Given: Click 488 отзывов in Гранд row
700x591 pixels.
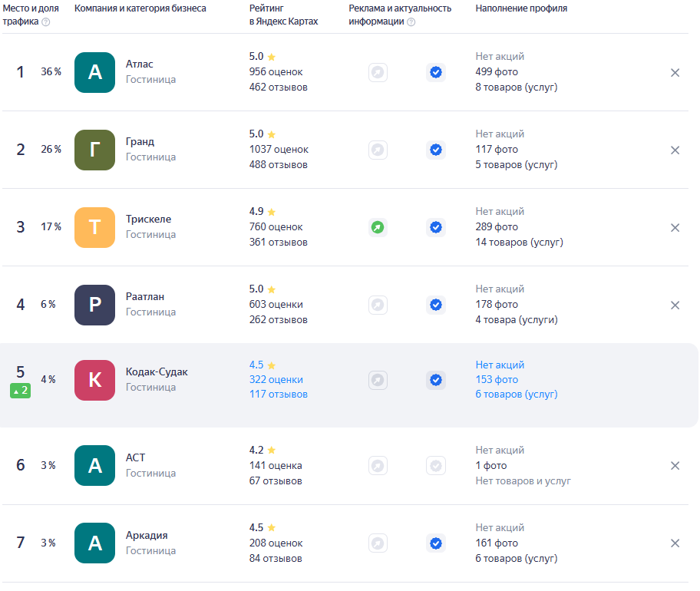Looking at the screenshot, I should tap(278, 165).
